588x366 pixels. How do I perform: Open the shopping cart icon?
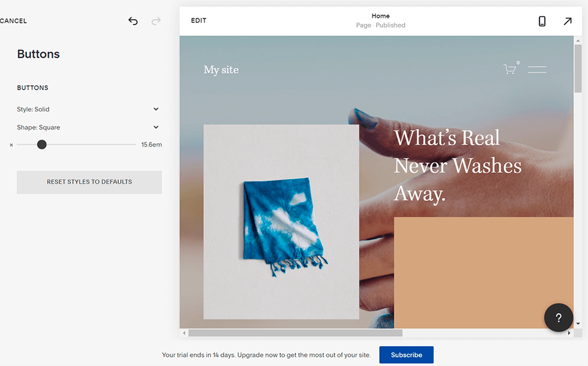coord(510,69)
